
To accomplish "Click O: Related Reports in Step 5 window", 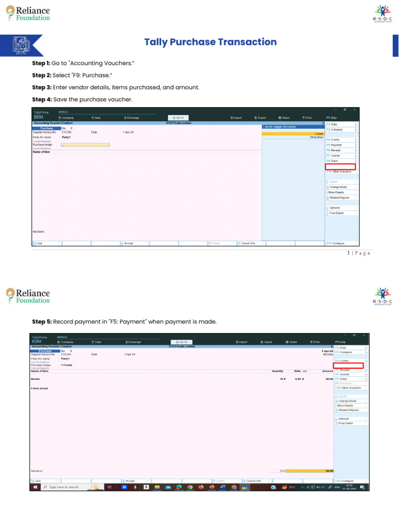I will tap(350, 410).
